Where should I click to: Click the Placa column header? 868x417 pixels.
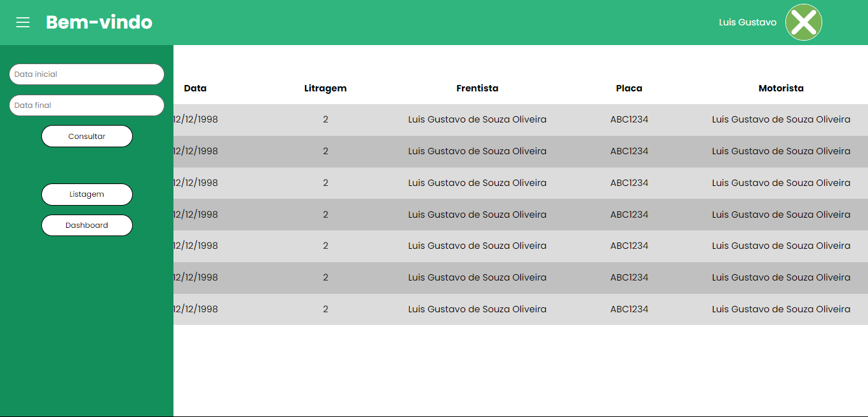pyautogui.click(x=629, y=88)
